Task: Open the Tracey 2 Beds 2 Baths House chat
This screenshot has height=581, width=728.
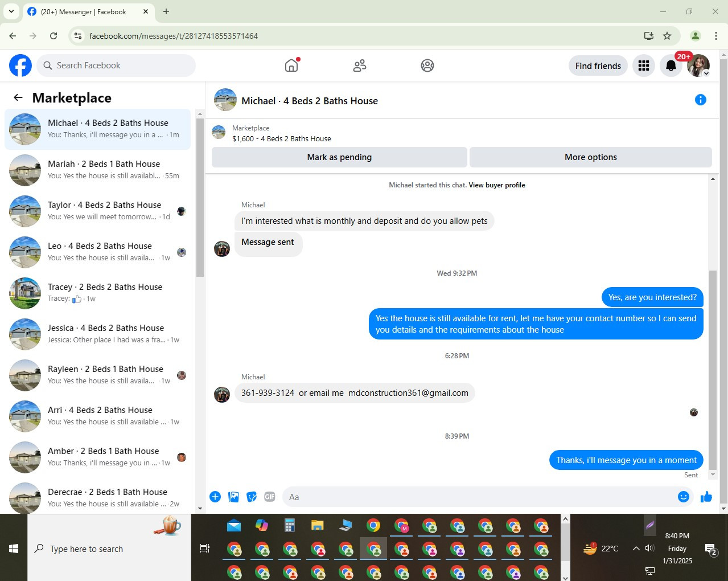Action: pos(98,293)
